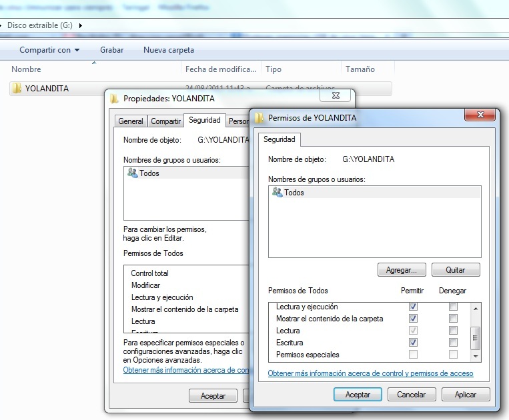Viewport: 509px width, 420px height.
Task: Select Permisos especiales row in Permisos dialog
Action: [x=308, y=355]
